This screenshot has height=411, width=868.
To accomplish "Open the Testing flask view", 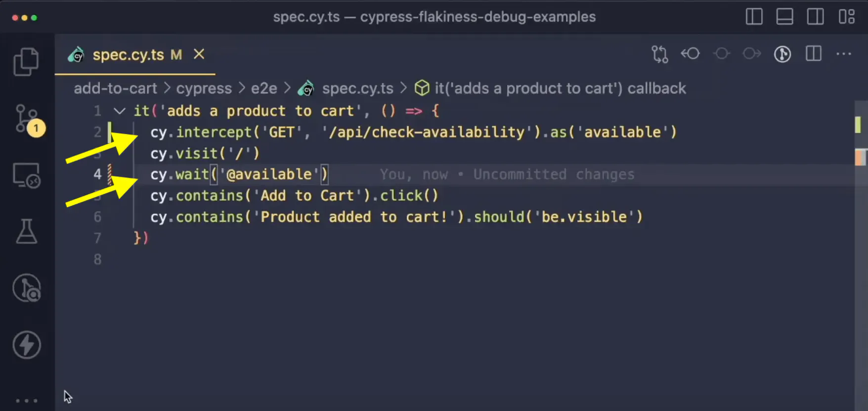I will pos(26,232).
